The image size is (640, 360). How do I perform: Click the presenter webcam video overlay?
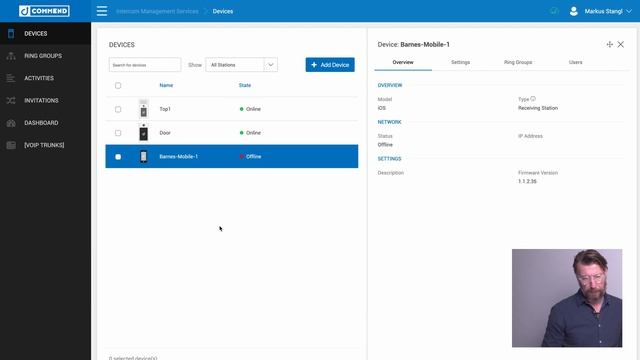tap(567, 298)
